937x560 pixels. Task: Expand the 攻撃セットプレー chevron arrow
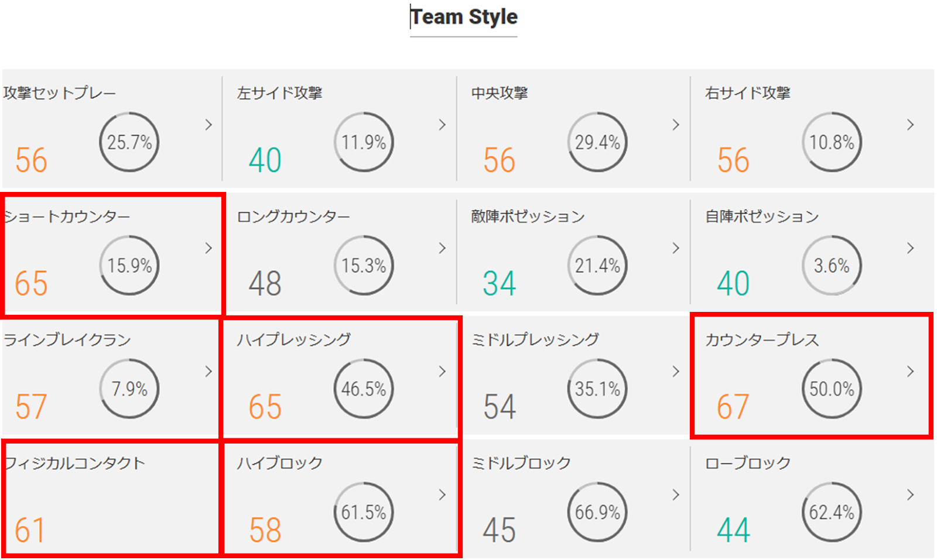(x=208, y=125)
